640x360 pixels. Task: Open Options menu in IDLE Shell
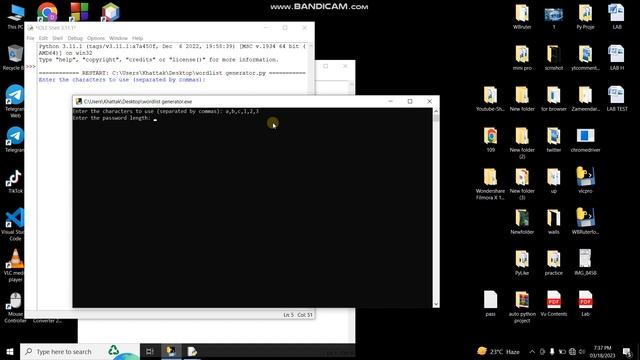pos(96,38)
